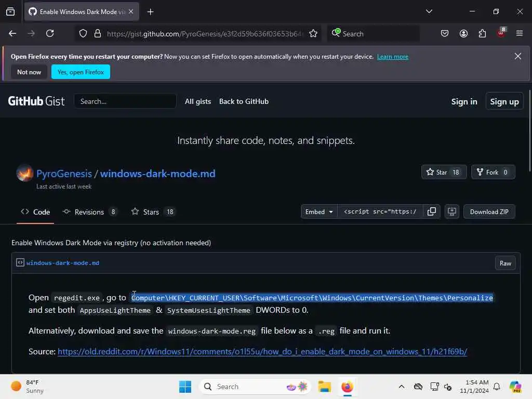Click the embed script URL field
532x399 pixels.
coord(380,212)
